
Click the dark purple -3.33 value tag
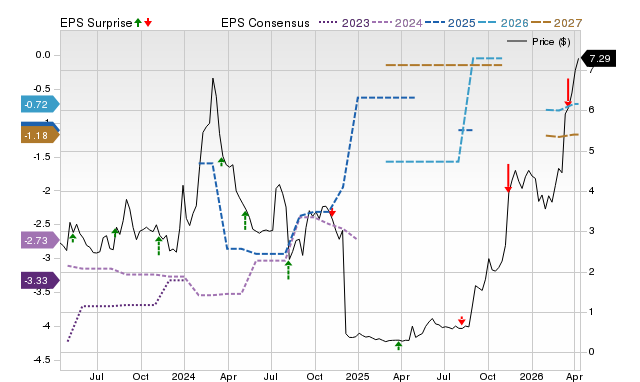point(40,281)
